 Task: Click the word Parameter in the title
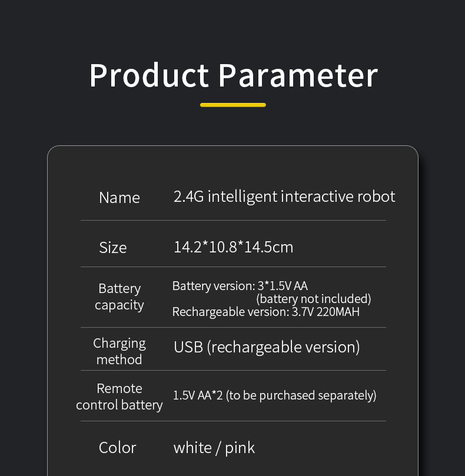pyautogui.click(x=298, y=75)
